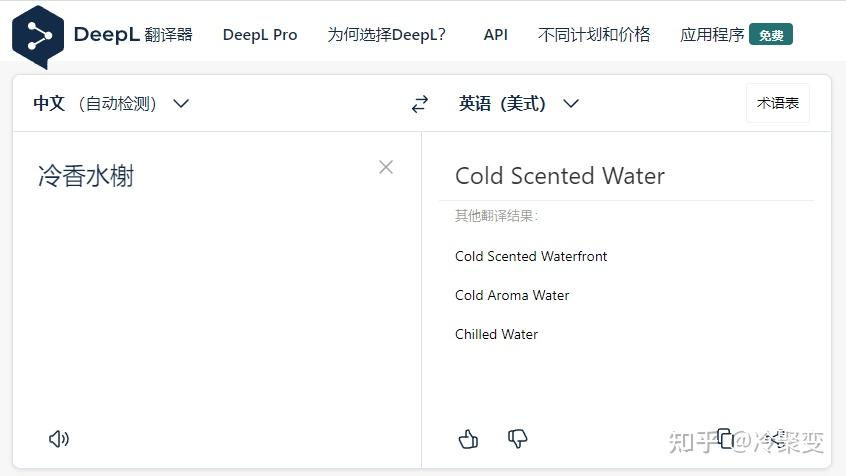Copy the translated text
The image size is (846, 476).
pyautogui.click(x=726, y=438)
